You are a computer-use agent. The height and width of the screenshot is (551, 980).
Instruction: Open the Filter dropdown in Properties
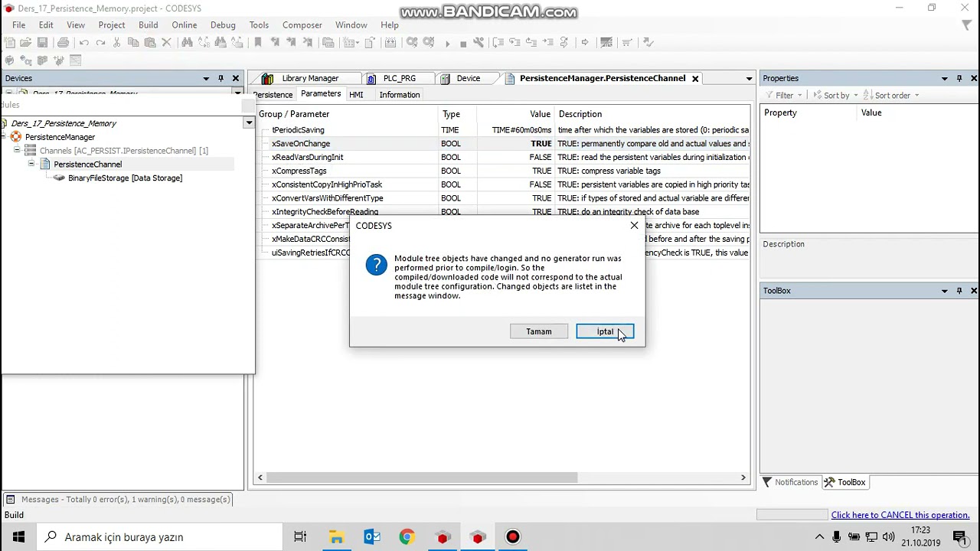click(x=783, y=96)
